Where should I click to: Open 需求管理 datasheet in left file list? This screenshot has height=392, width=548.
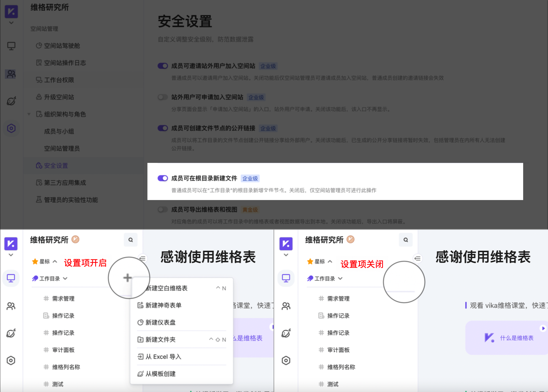[x=63, y=298]
